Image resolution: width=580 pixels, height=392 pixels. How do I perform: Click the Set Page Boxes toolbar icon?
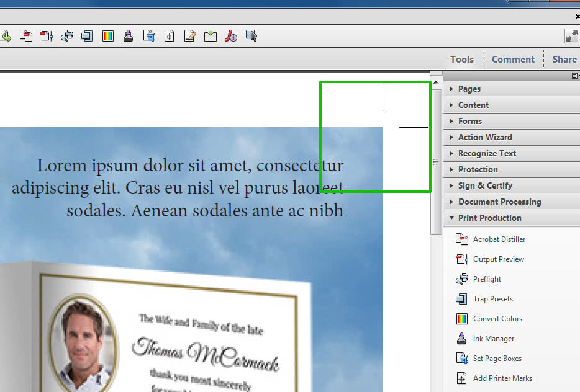(x=149, y=36)
